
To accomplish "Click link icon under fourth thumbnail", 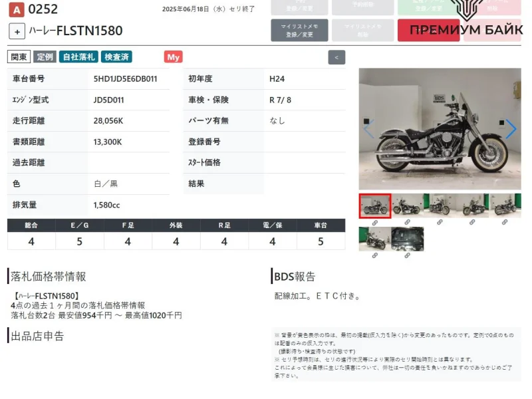I will click(x=473, y=223).
